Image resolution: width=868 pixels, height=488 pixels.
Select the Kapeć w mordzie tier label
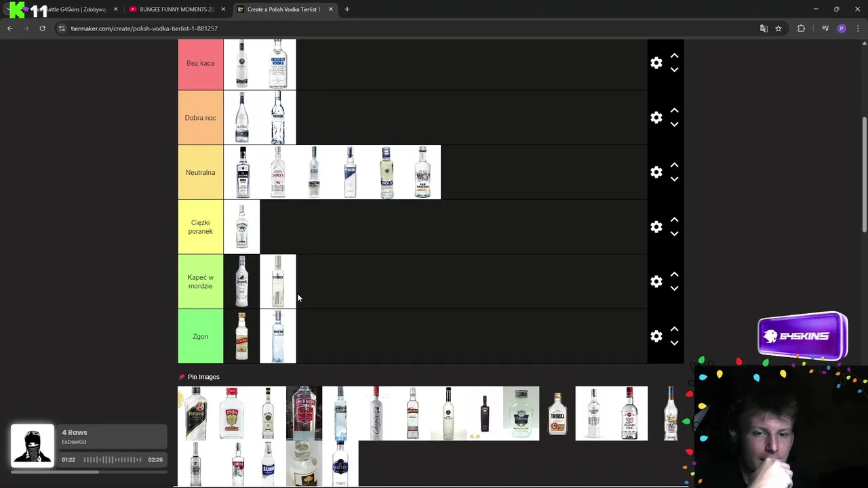pyautogui.click(x=201, y=281)
